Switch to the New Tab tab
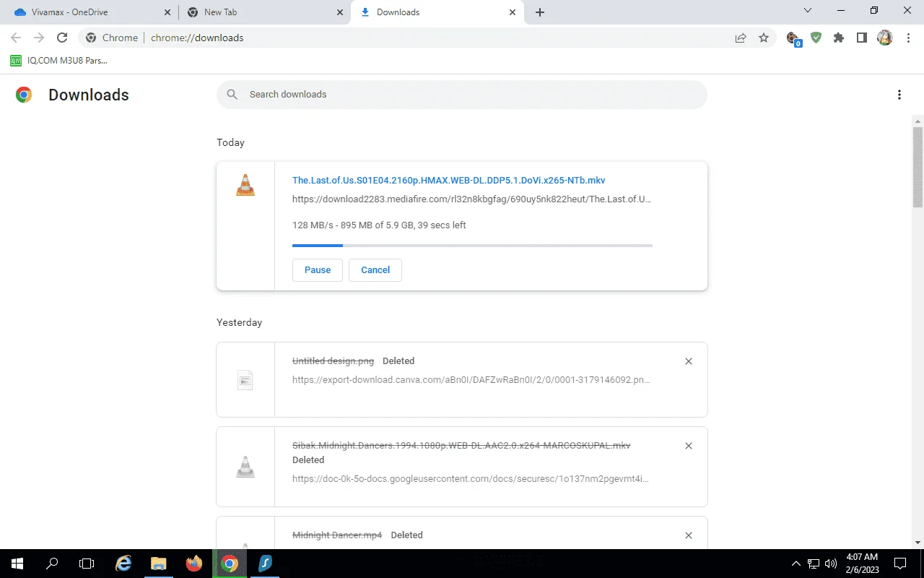Screen dimensions: 924x578 (263, 12)
